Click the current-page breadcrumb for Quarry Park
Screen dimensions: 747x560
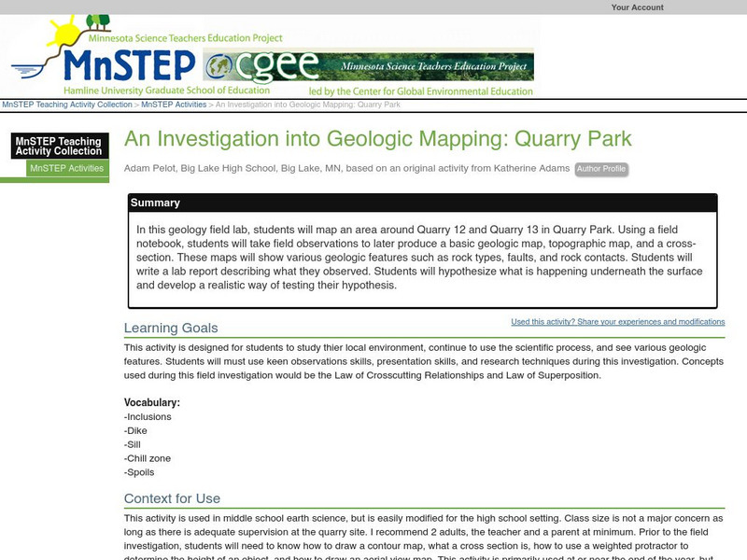(308, 105)
